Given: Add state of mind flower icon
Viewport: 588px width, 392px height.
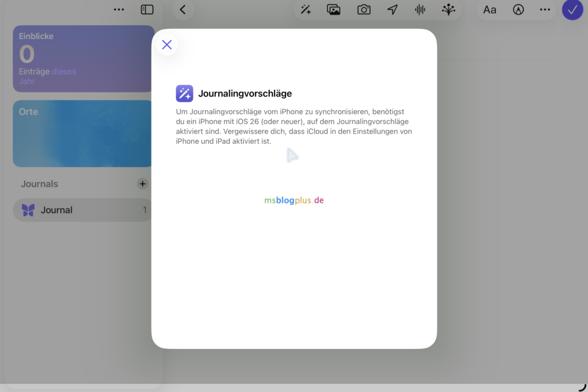Looking at the screenshot, I should point(448,10).
